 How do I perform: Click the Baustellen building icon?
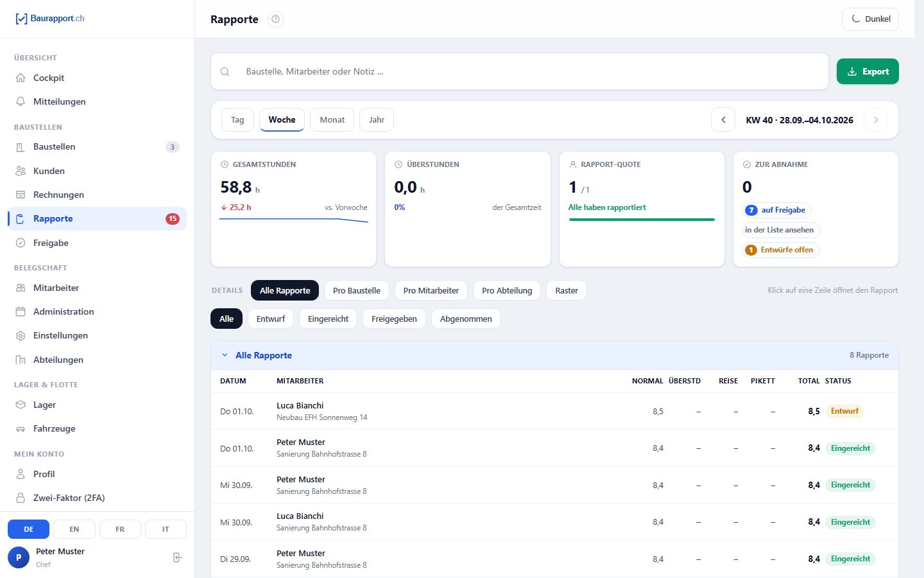pyautogui.click(x=21, y=147)
